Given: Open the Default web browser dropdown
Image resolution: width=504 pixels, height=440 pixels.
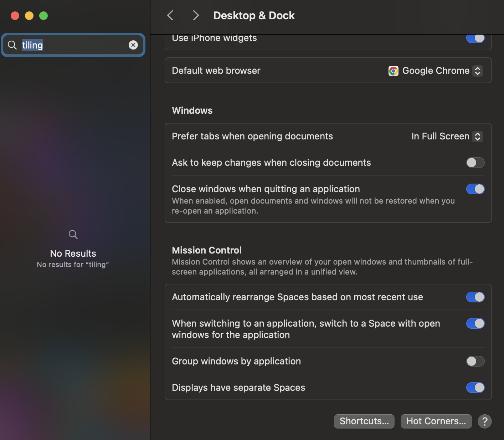Looking at the screenshot, I should coord(478,71).
